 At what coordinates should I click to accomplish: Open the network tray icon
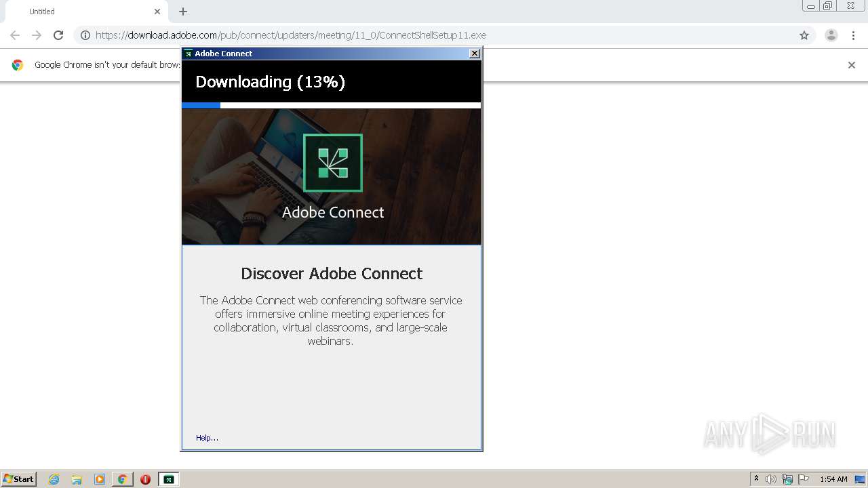pos(787,479)
